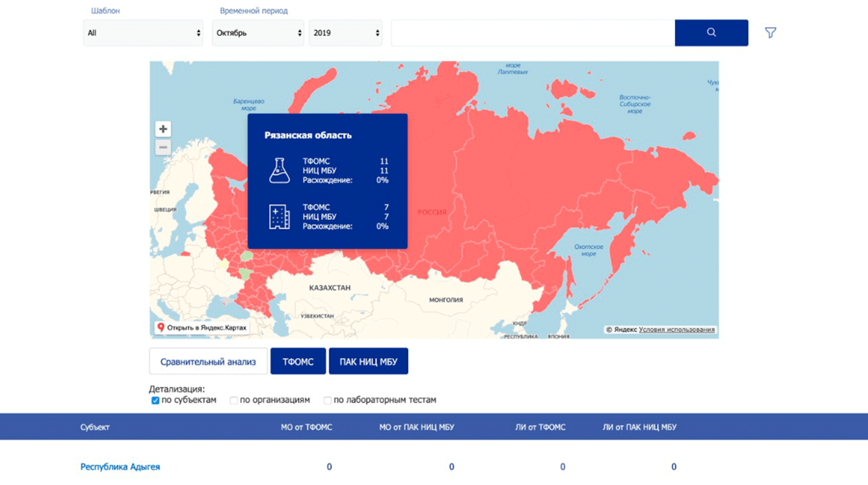Click 'КАЗАХСТАН' label on the map
Viewport: 868px width, 485px height.
[x=330, y=288]
